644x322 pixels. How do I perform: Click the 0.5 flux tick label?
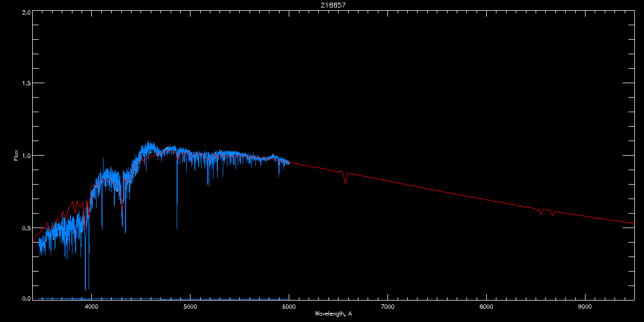(25, 228)
